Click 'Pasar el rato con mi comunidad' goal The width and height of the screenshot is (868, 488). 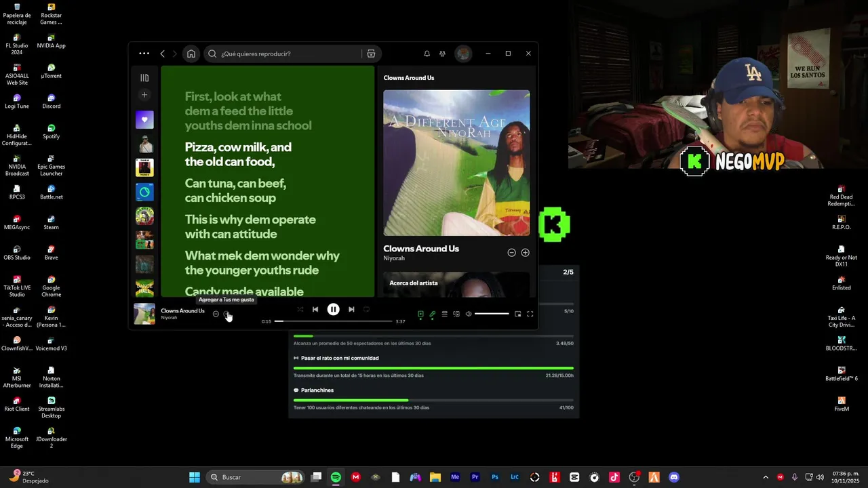coord(340,358)
